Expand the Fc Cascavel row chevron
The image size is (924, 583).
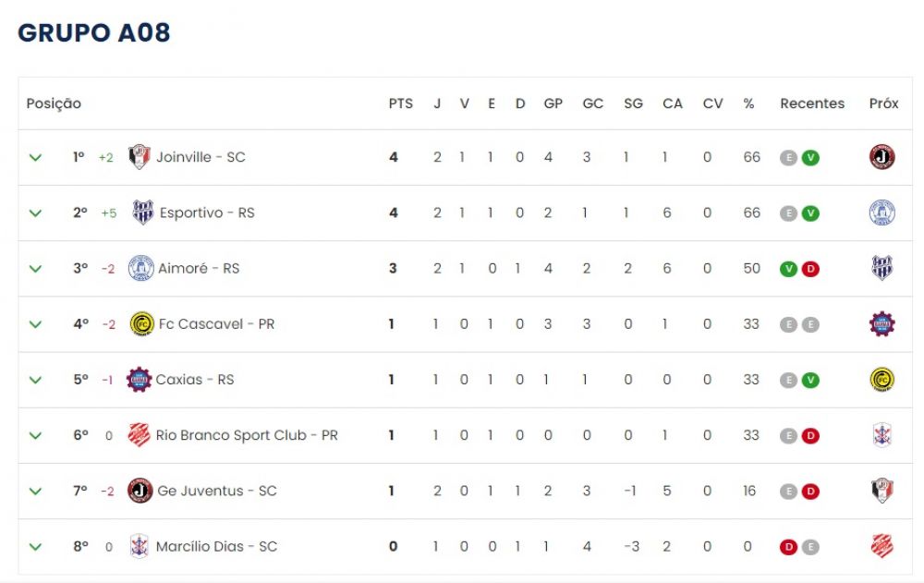[35, 324]
